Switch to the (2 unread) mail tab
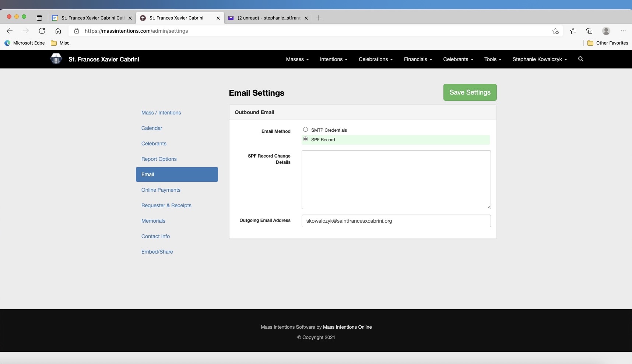This screenshot has height=364, width=632. tap(268, 18)
